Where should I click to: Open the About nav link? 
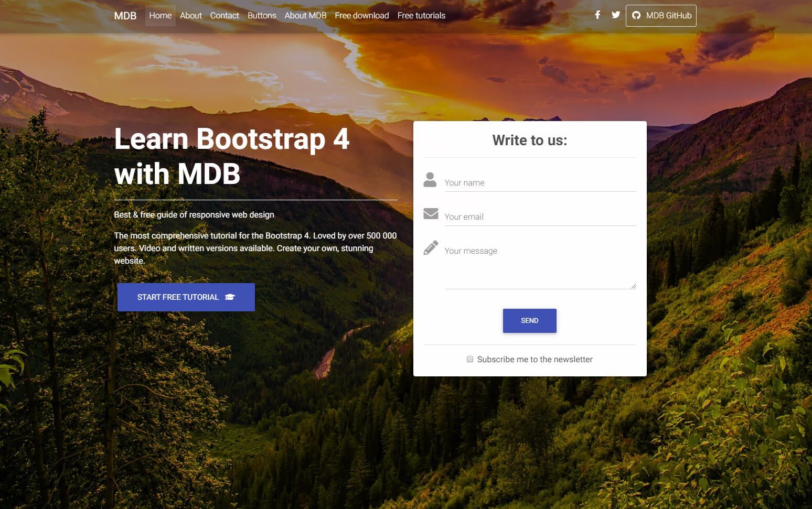pos(191,16)
